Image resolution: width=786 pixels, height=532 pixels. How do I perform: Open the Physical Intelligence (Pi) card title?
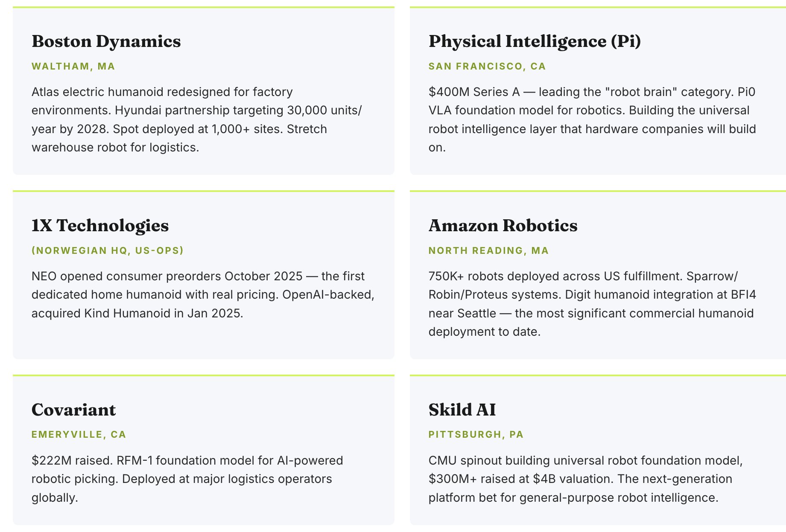535,41
